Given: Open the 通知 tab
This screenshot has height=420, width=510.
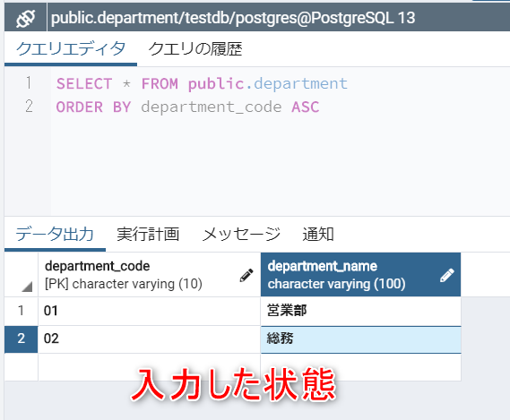Looking at the screenshot, I should [318, 234].
